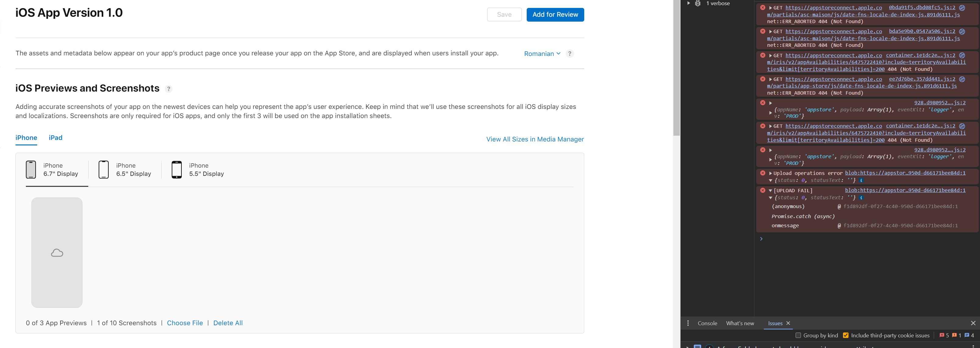The width and height of the screenshot is (980, 348).
Task: Open the DevTools drawer three-dot menu
Action: pyautogui.click(x=688, y=323)
